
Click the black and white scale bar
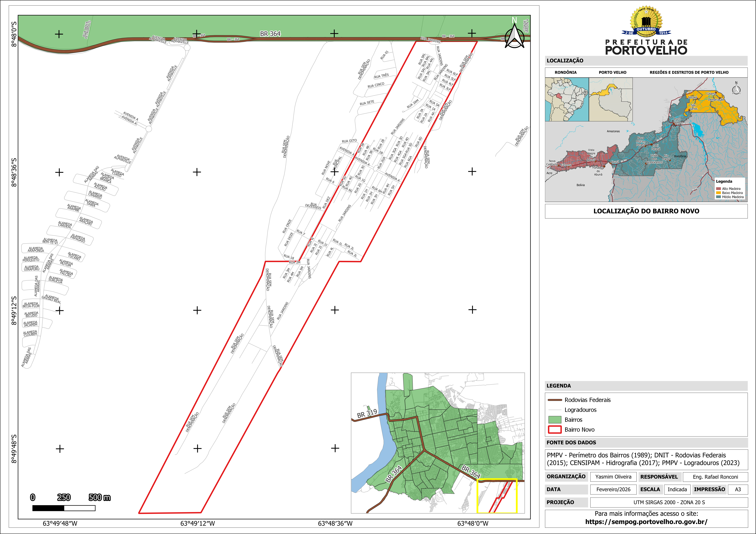[x=64, y=508]
